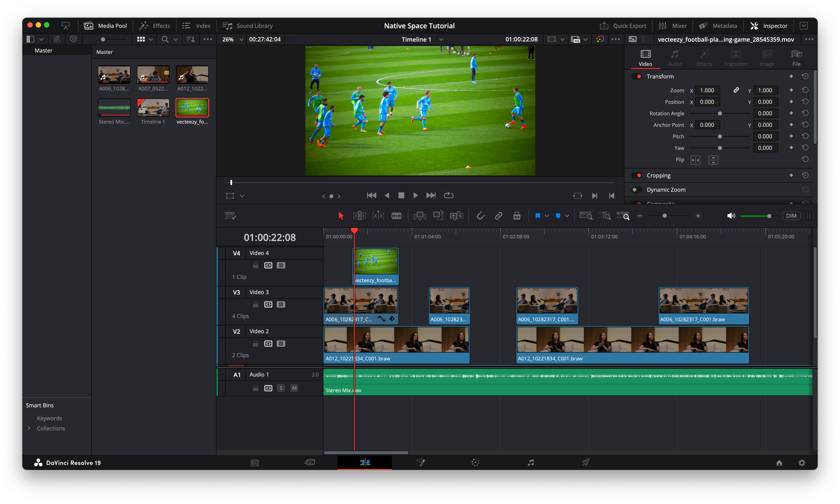Click Custom Zoom icon

tap(623, 216)
